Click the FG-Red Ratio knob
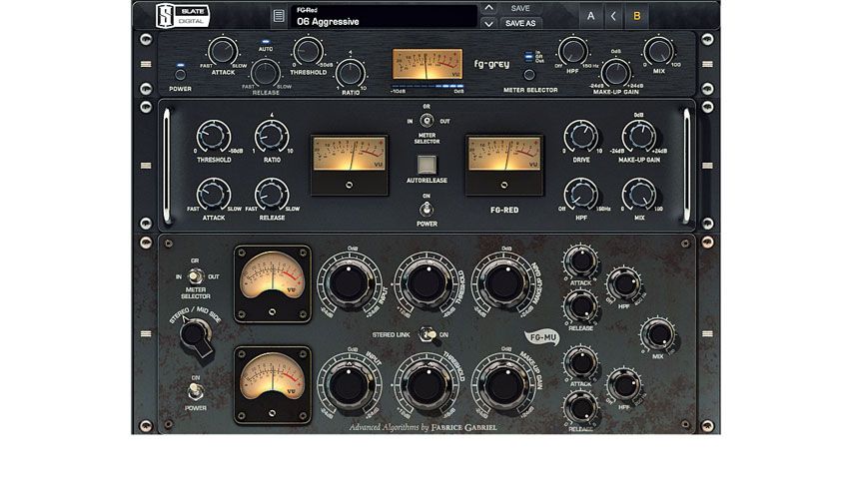 click(x=272, y=137)
